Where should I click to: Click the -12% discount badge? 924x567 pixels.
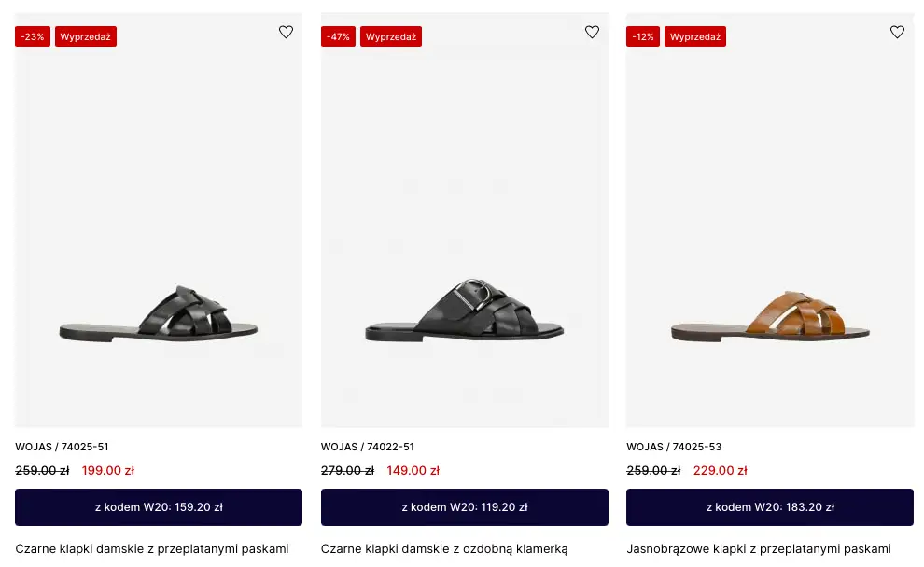coord(643,36)
